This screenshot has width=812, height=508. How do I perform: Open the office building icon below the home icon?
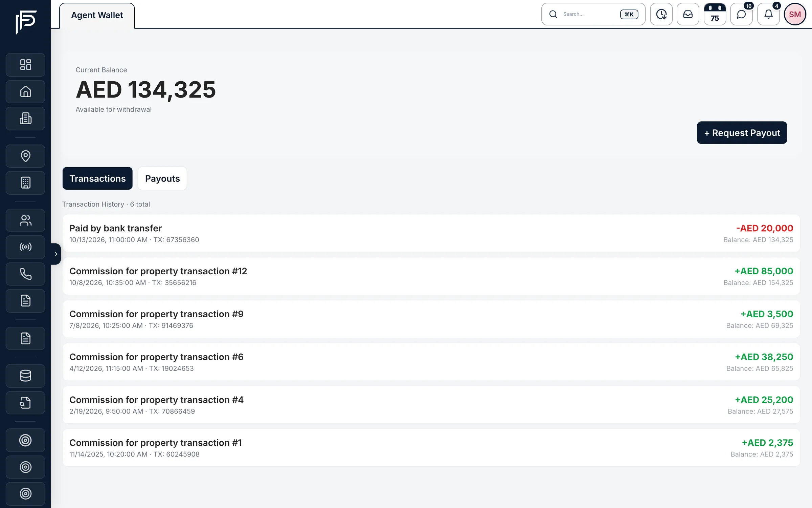click(x=25, y=119)
